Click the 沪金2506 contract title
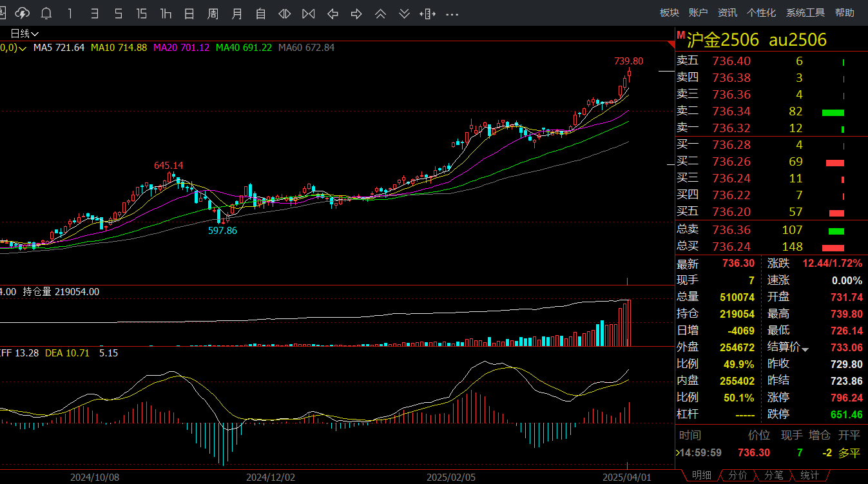The image size is (868, 484). pos(723,40)
